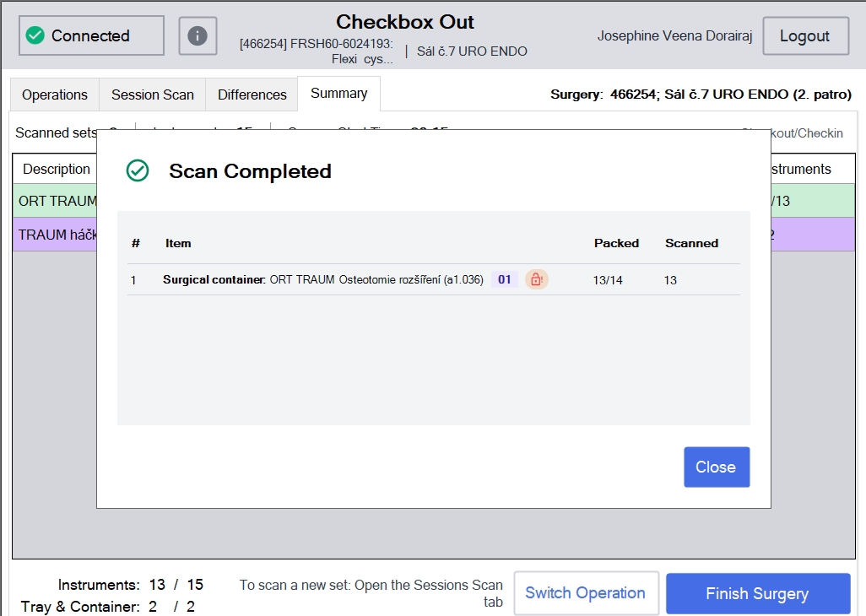Log out using the Logout button

click(805, 36)
